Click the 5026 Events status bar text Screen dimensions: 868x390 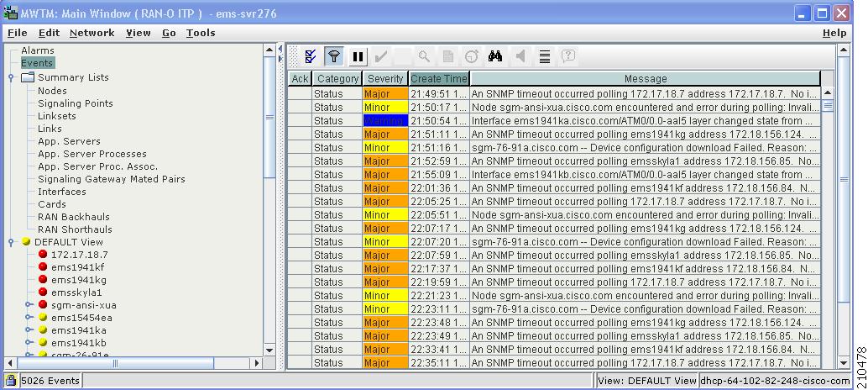coord(50,381)
